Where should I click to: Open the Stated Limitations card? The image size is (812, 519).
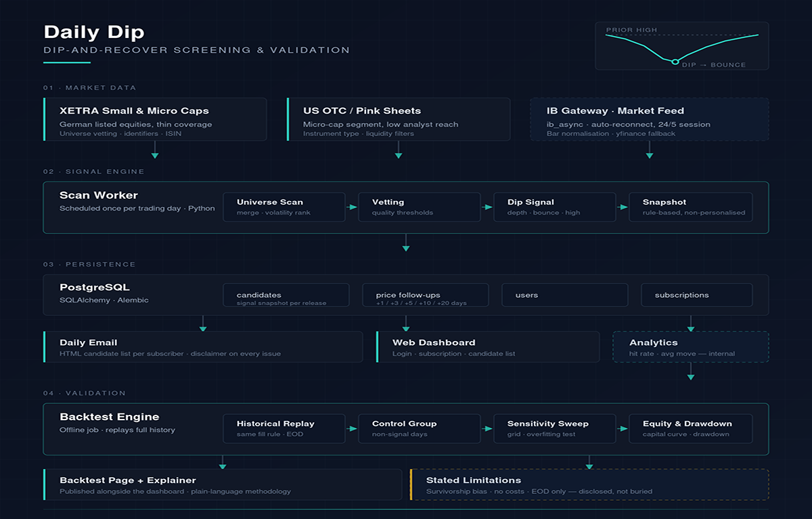[589, 484]
